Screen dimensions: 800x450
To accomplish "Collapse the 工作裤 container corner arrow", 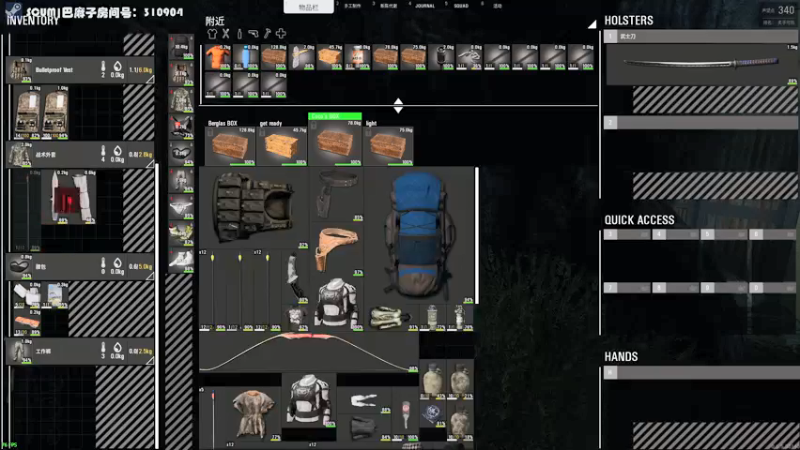I will point(150,361).
